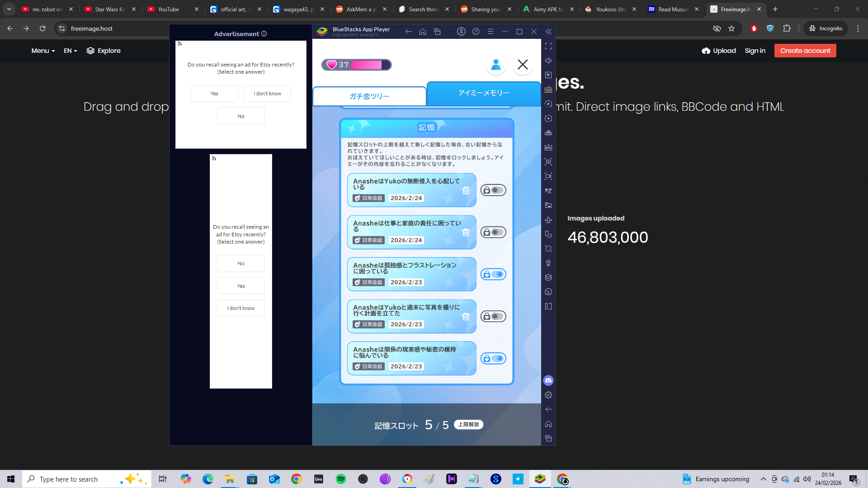Expand the Menu dropdown on freeimage.host
Viewport: 868px width, 488px height.
click(43, 51)
